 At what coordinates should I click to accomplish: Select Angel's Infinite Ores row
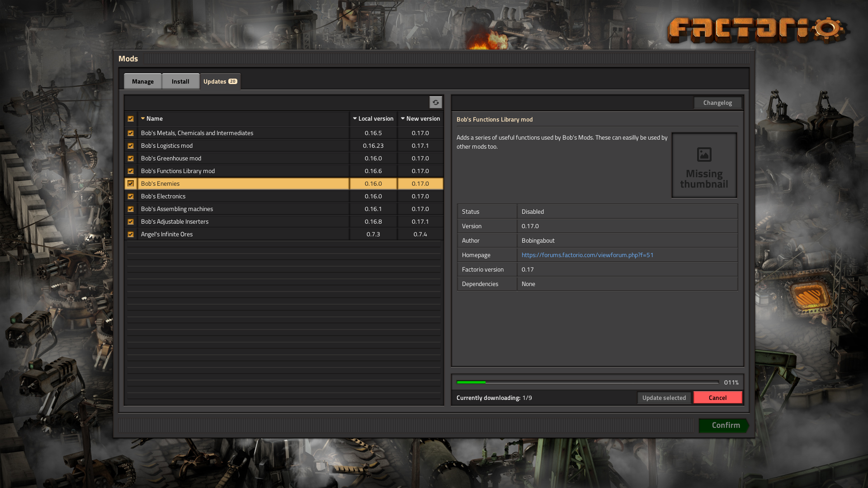click(284, 234)
